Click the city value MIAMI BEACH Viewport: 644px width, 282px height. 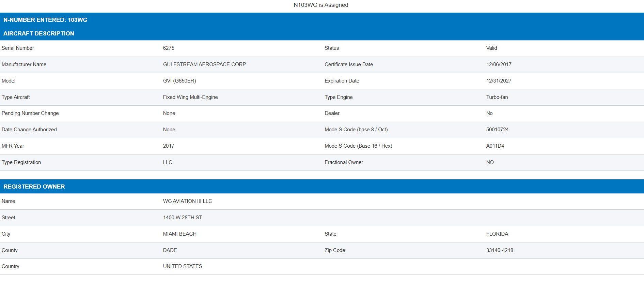180,234
